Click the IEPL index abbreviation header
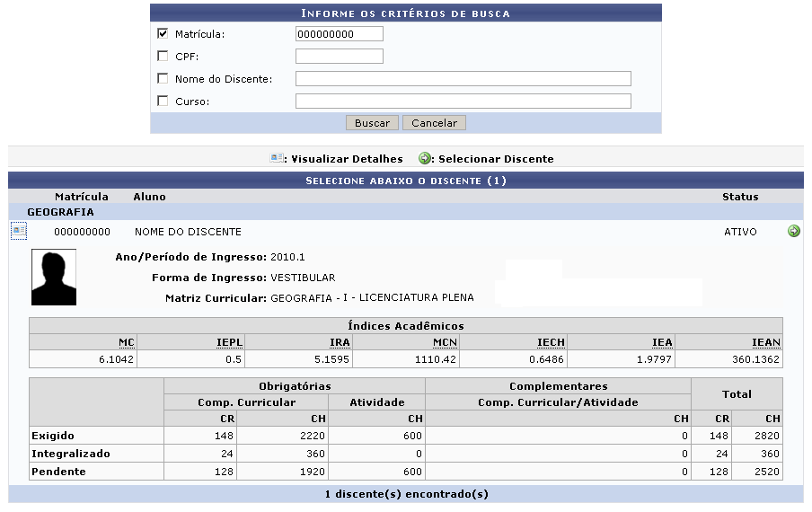 click(229, 342)
